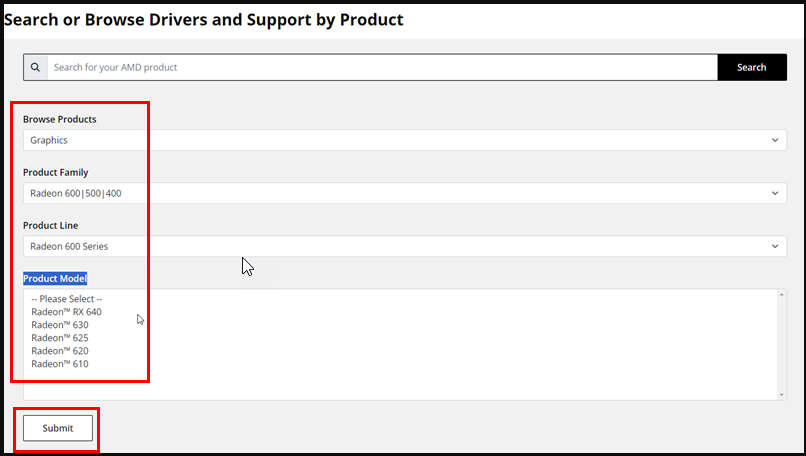Viewport: 806px width, 456px height.
Task: Click the Product Family label
Action: pyautogui.click(x=56, y=172)
